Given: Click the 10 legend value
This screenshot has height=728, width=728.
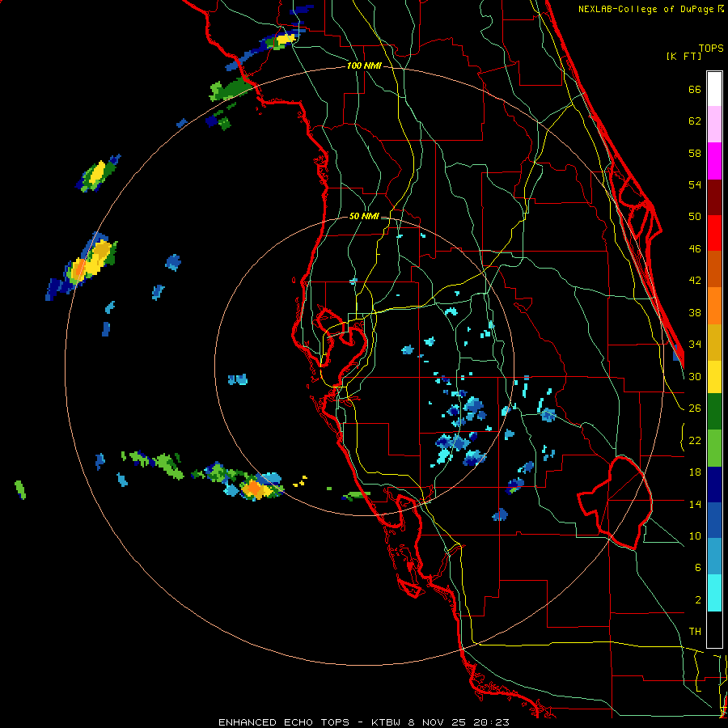Looking at the screenshot, I should tap(695, 535).
